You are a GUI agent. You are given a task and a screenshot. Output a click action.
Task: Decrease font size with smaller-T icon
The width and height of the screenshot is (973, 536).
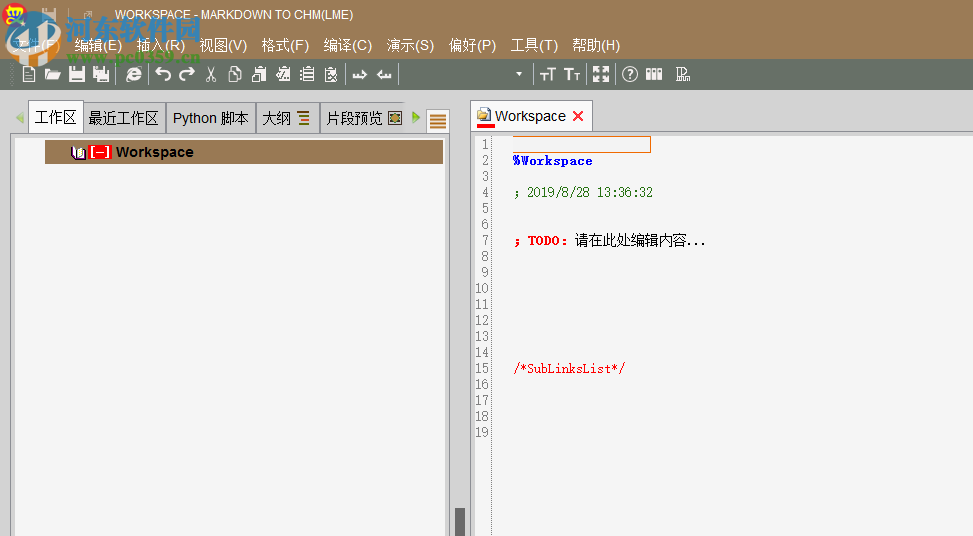[x=572, y=74]
